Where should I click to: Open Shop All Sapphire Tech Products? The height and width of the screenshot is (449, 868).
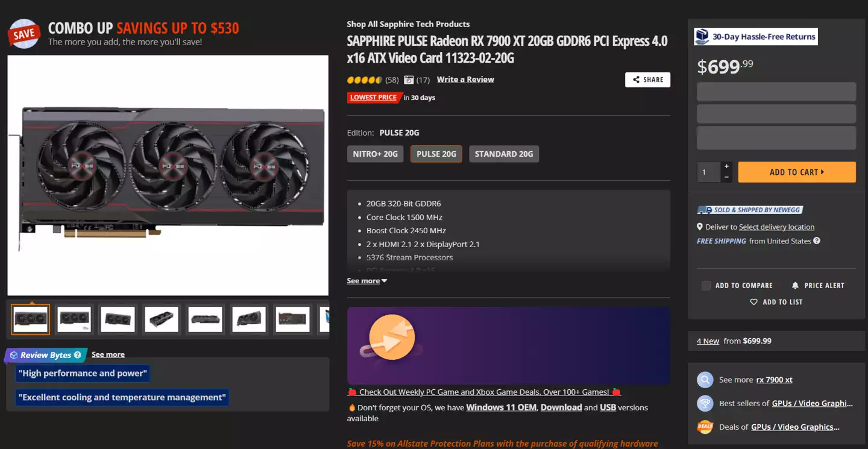coord(408,24)
